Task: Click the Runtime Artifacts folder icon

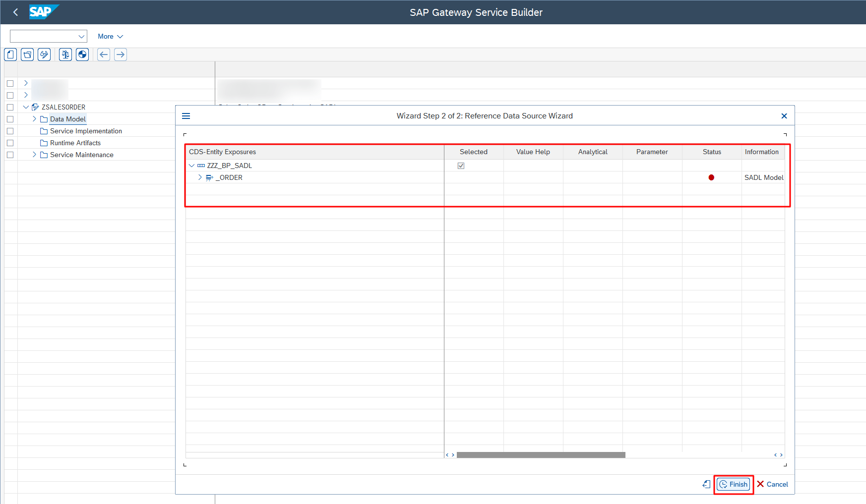Action: (x=44, y=143)
